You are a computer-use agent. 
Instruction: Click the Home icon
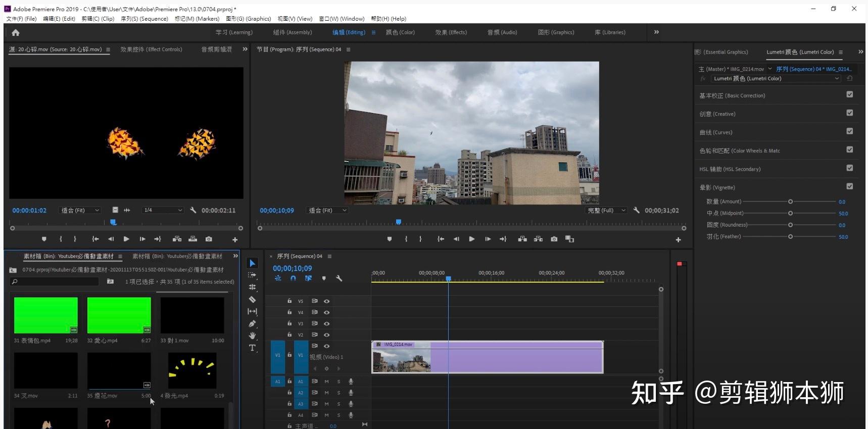(x=16, y=33)
